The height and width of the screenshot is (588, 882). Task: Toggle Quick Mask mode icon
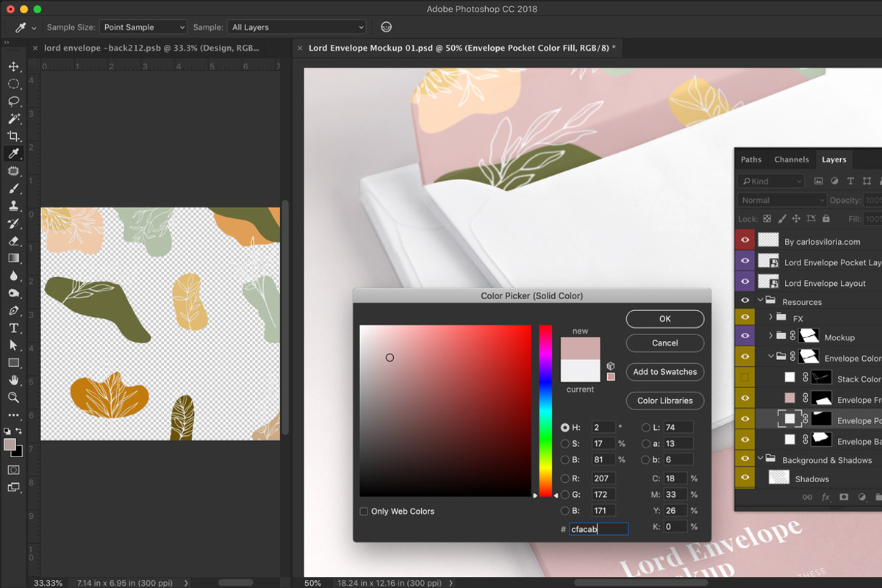coord(13,469)
